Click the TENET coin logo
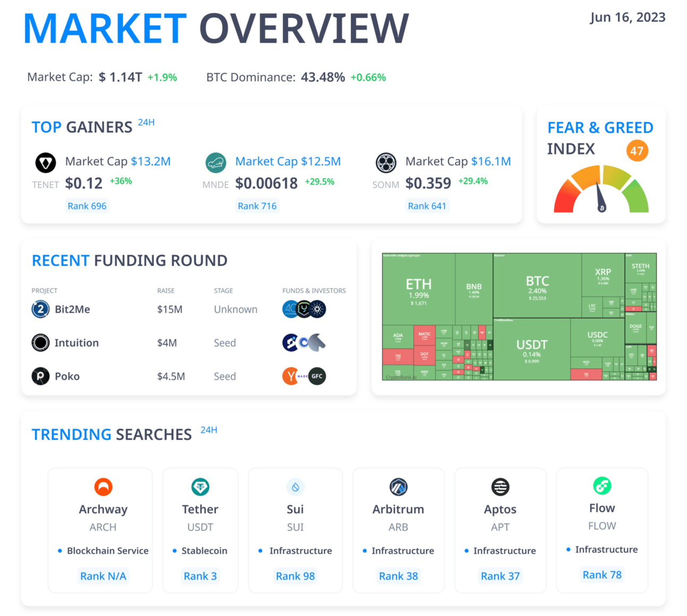Image resolution: width=687 pixels, height=616 pixels. (46, 163)
